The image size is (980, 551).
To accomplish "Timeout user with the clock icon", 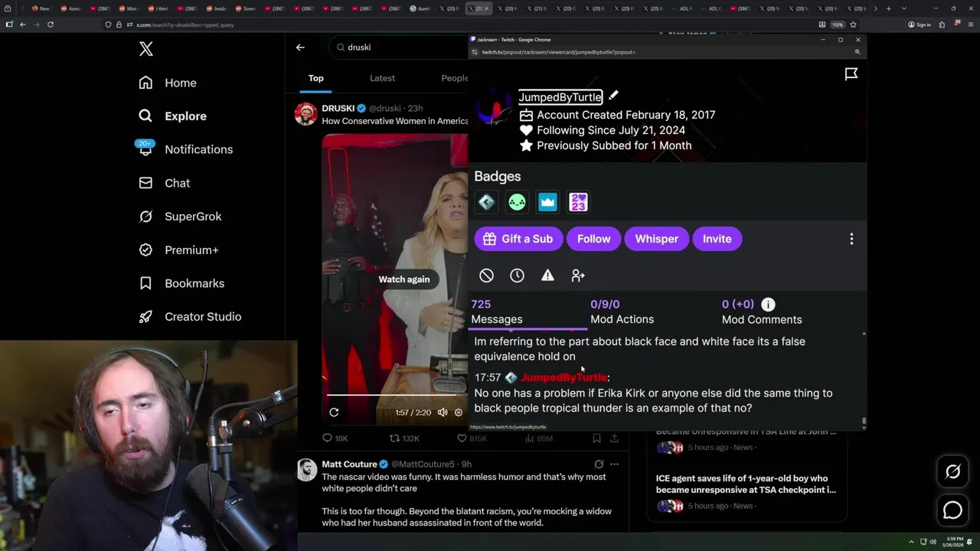I will (518, 275).
